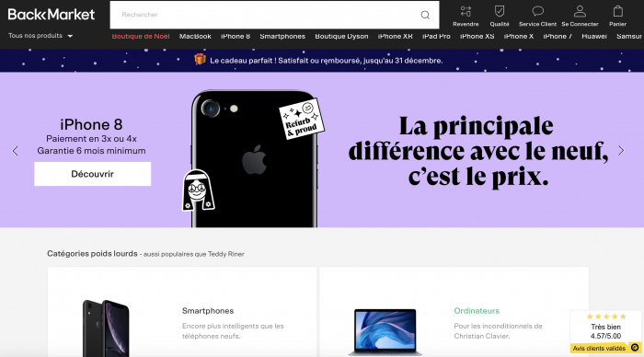Click the Satisfait ou remboursé banner text
Image resolution: width=644 pixels, height=357 pixels.
tap(326, 61)
